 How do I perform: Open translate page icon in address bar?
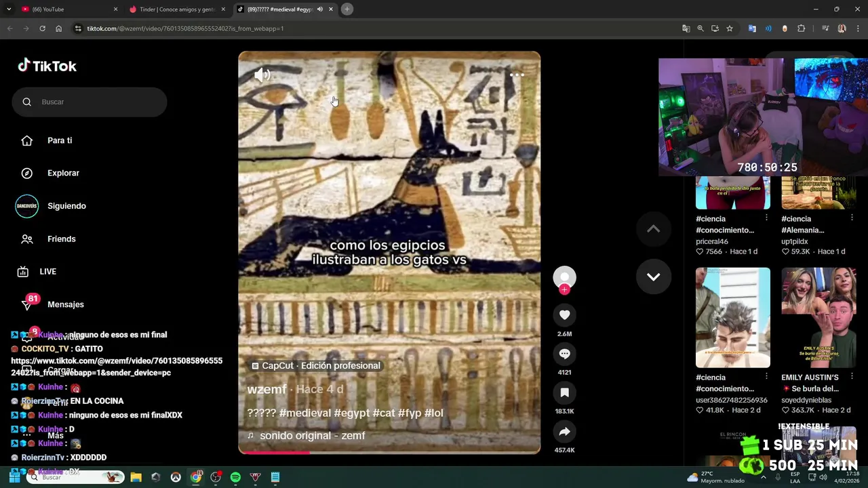[x=686, y=28]
